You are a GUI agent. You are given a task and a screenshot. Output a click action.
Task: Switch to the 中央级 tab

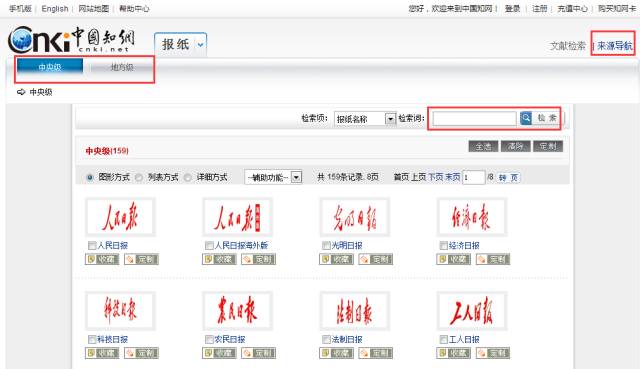coord(50,67)
